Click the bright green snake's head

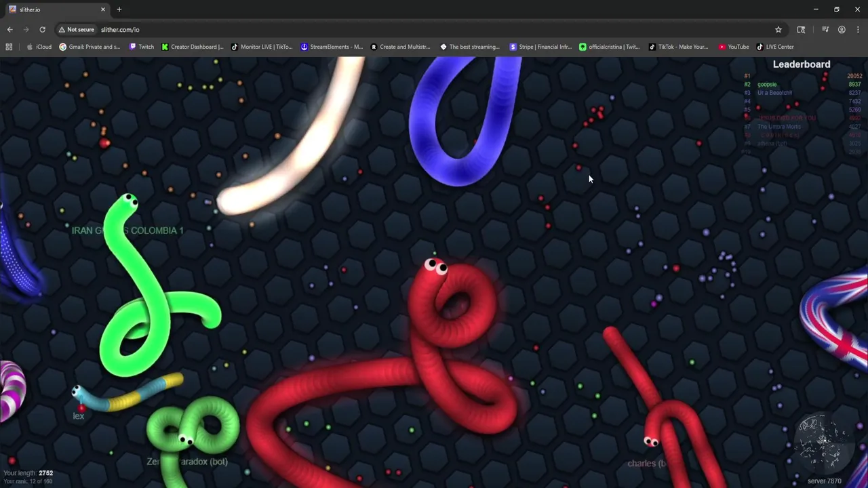tap(129, 201)
